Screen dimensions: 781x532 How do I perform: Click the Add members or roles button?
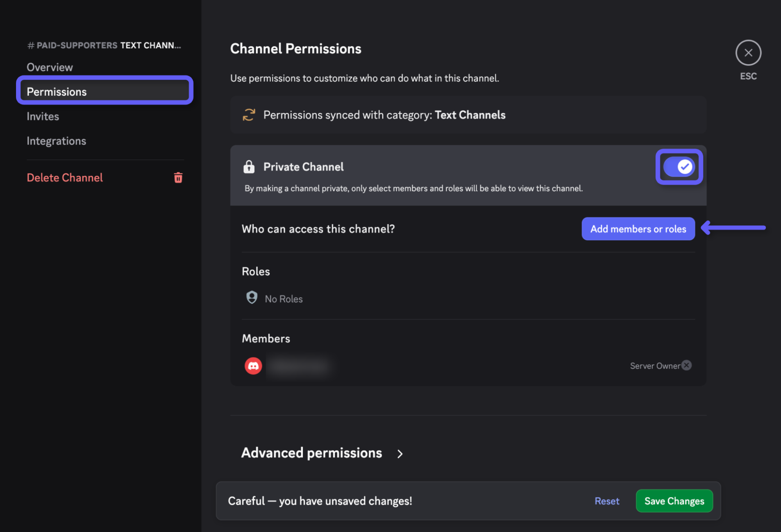pos(638,229)
